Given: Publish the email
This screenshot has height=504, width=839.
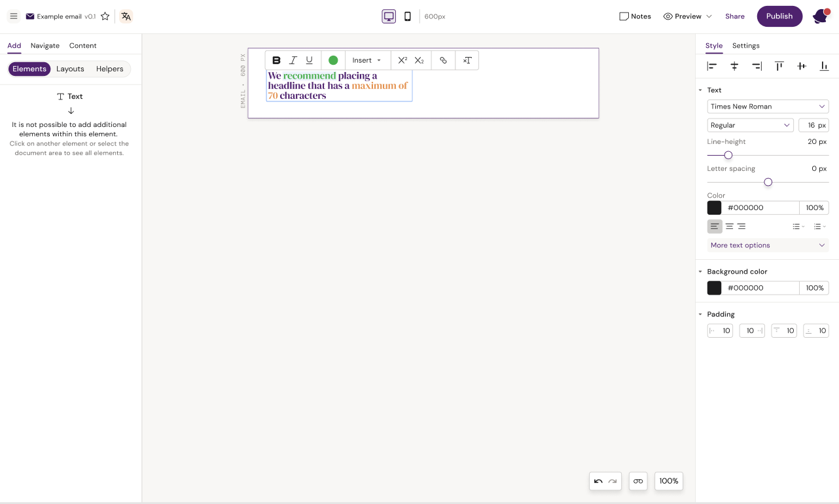Looking at the screenshot, I should 779,16.
